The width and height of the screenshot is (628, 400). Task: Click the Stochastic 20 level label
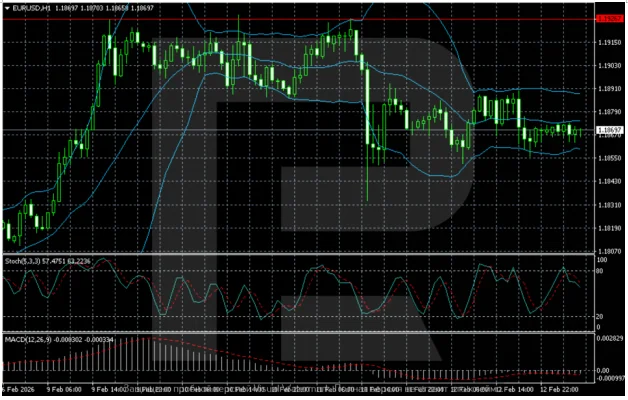pos(600,316)
